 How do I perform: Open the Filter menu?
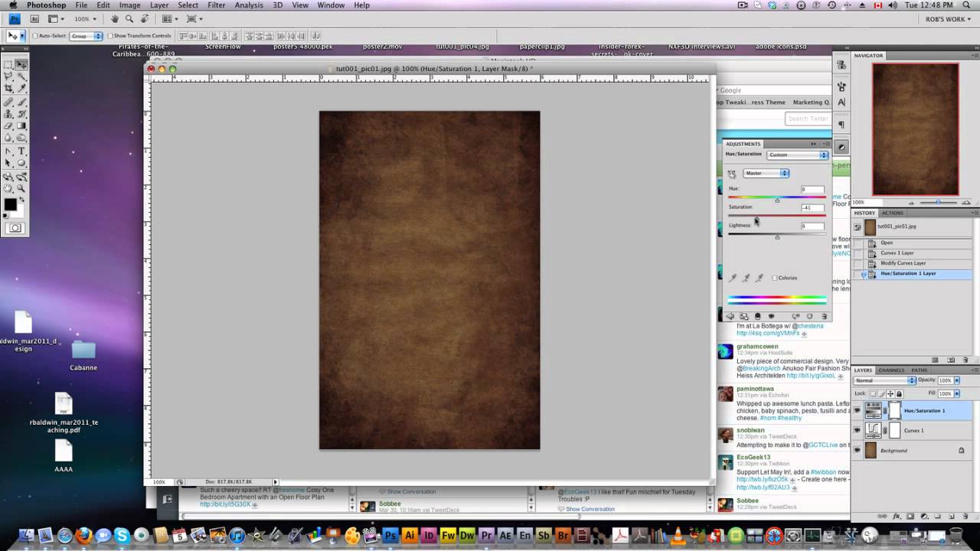216,5
